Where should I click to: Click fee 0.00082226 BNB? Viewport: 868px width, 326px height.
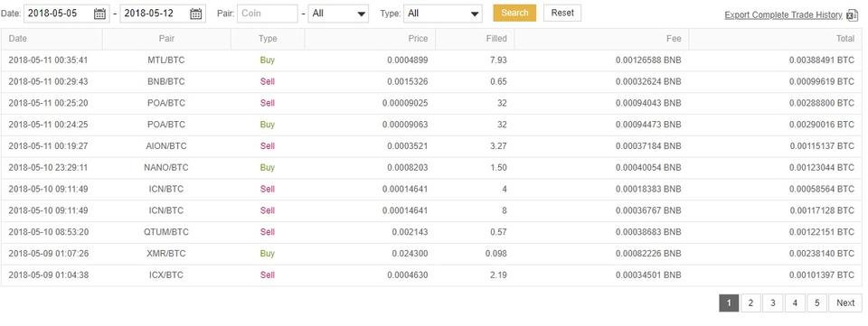tap(648, 254)
